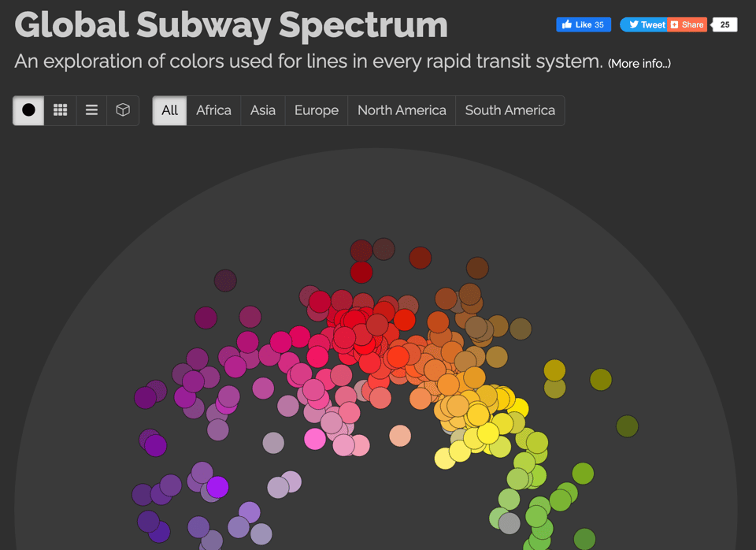Switch to the Asia tab
756x550 pixels.
click(261, 110)
